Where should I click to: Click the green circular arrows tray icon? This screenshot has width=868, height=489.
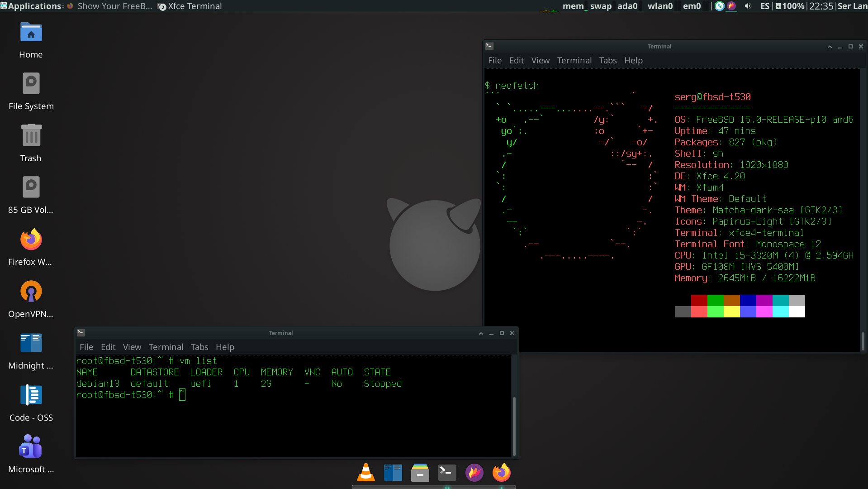click(720, 6)
